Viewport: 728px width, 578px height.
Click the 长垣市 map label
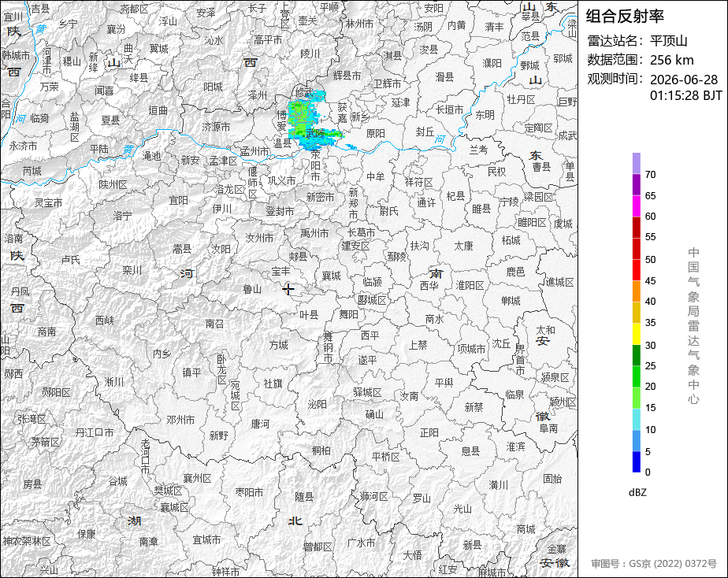449,109
